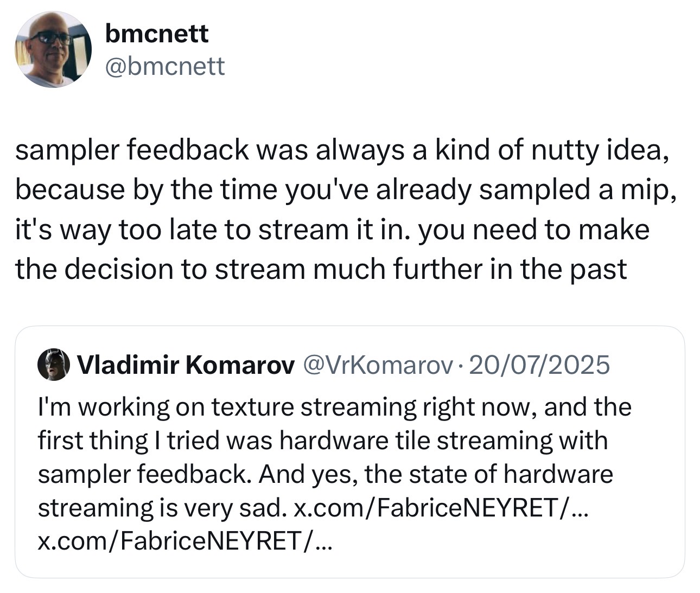The height and width of the screenshot is (593, 700).
Task: Open the bold bmcnett display name
Action: coord(156,34)
